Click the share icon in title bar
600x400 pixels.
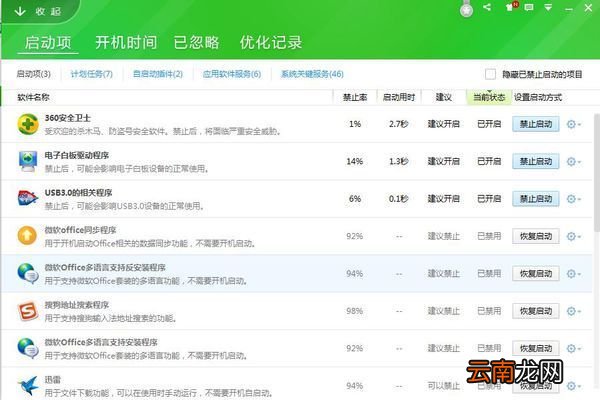tap(487, 7)
